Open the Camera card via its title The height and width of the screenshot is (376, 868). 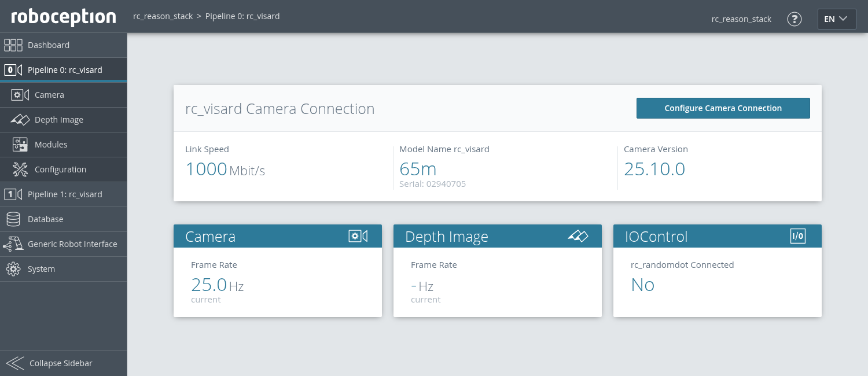click(x=210, y=236)
